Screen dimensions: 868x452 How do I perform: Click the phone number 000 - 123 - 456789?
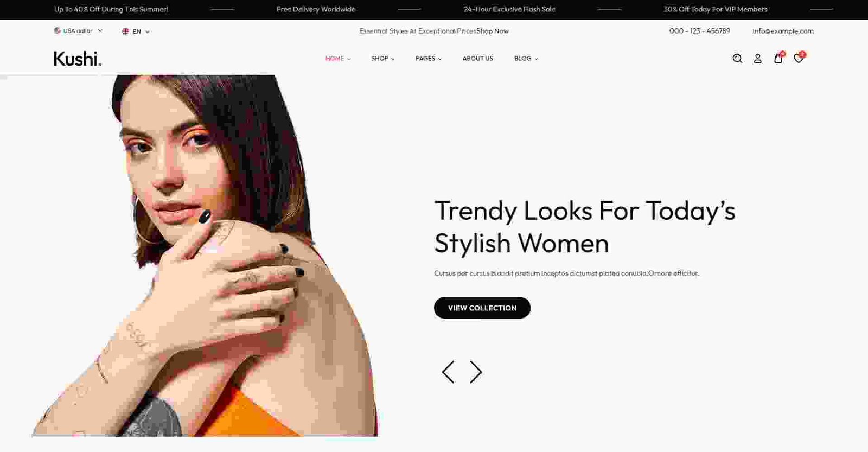coord(700,31)
